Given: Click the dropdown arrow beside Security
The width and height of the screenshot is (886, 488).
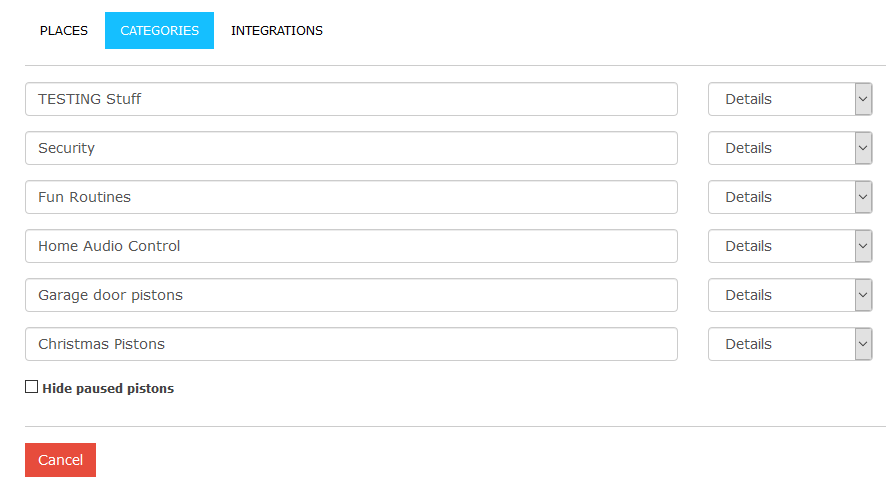Looking at the screenshot, I should [863, 148].
